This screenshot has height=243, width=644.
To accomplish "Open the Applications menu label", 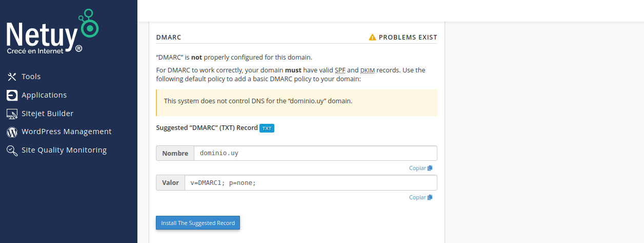I will point(44,95).
